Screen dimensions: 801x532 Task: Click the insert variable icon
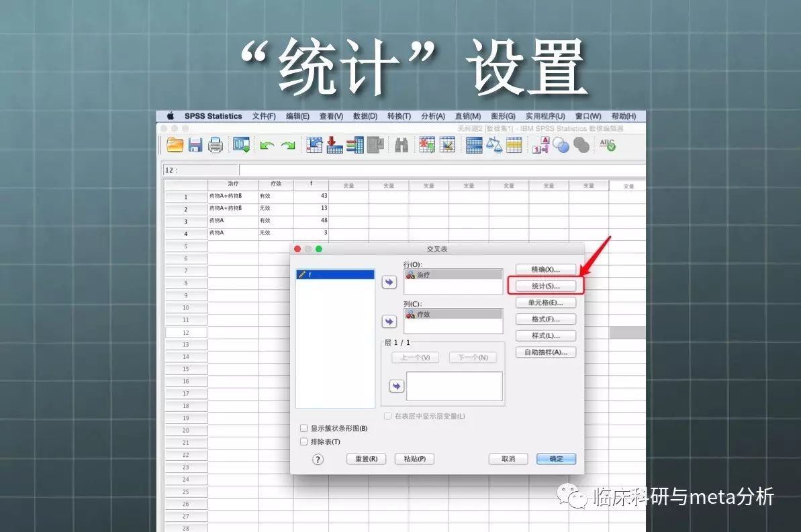[x=447, y=145]
